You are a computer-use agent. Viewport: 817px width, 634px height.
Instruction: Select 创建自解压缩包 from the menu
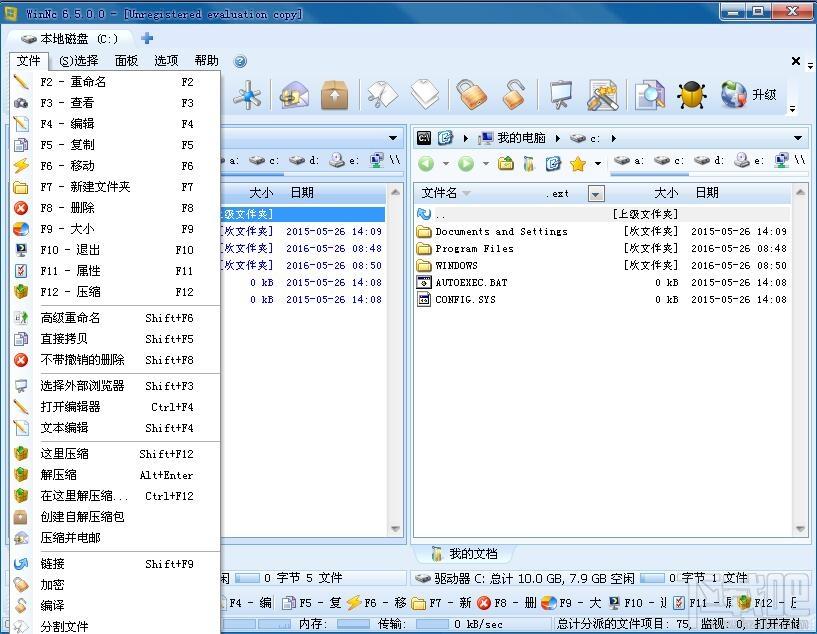[x=115, y=517]
